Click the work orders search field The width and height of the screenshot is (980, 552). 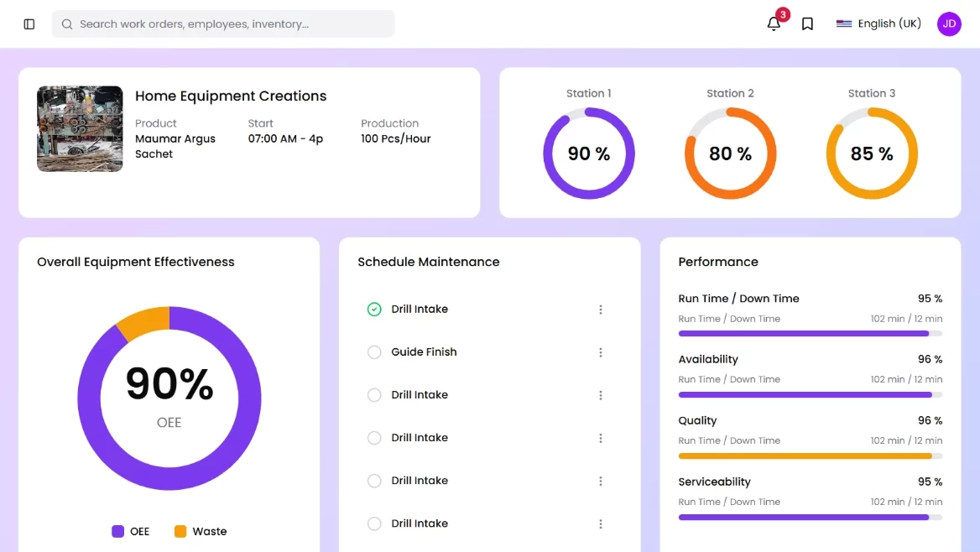click(x=222, y=23)
